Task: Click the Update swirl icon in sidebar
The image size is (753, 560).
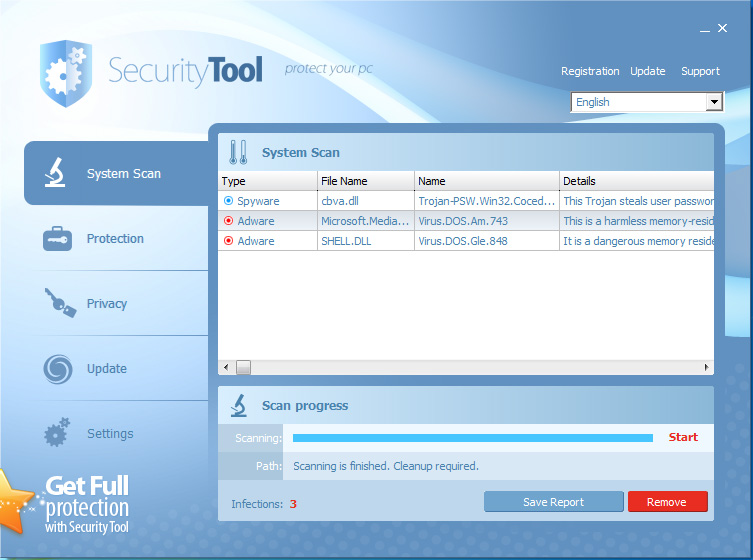Action: pos(58,369)
